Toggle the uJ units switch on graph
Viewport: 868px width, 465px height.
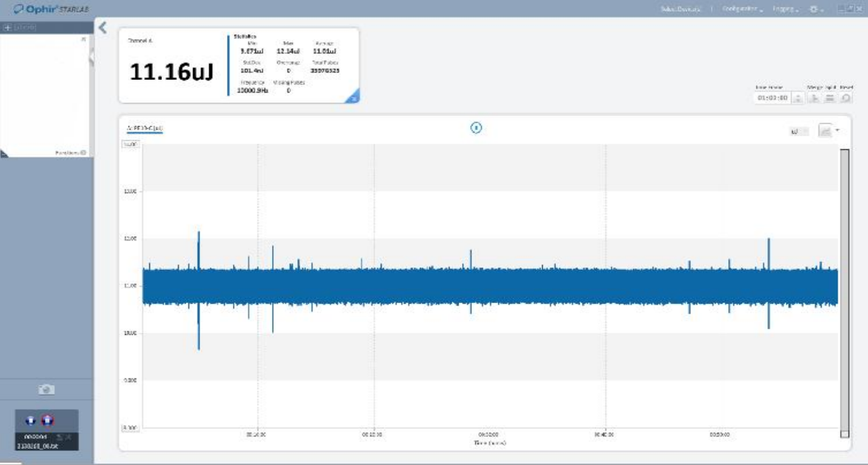coord(799,132)
